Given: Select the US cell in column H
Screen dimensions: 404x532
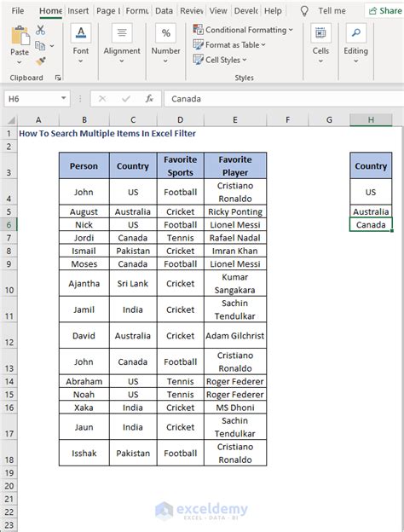Looking at the screenshot, I should [371, 192].
